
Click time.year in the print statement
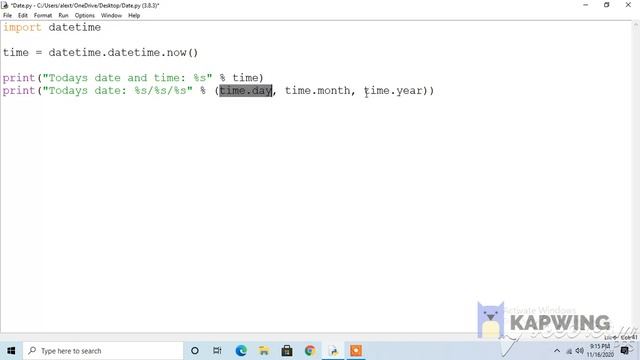pyautogui.click(x=393, y=91)
